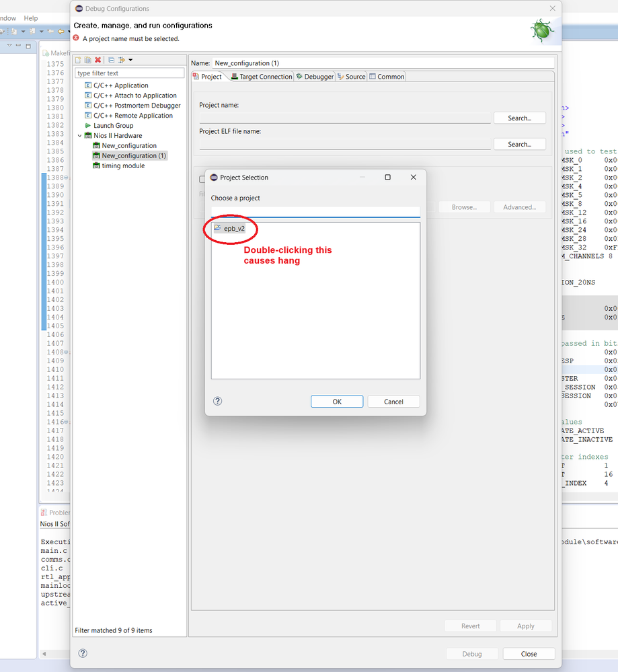Click the configuration Name field
The image size is (618, 672).
point(383,63)
